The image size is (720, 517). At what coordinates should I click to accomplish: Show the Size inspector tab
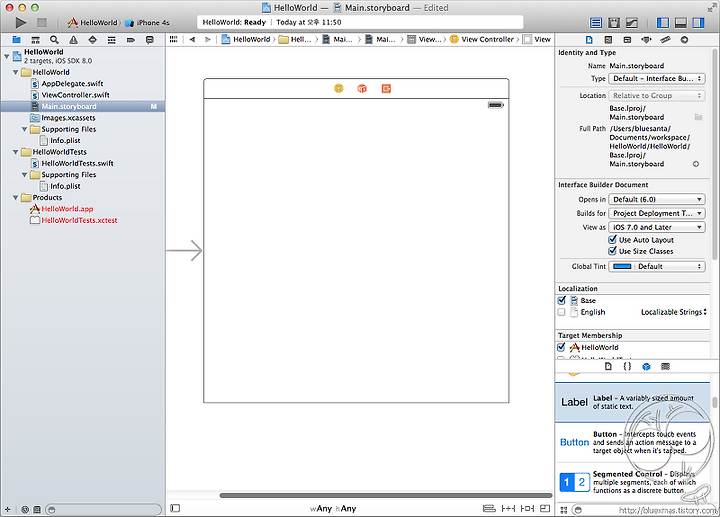click(665, 40)
